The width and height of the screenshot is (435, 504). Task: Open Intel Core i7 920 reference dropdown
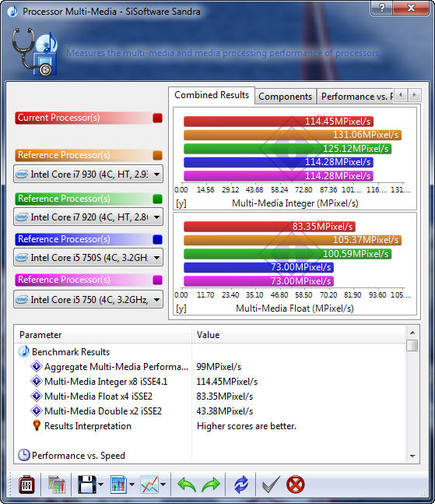(x=88, y=217)
